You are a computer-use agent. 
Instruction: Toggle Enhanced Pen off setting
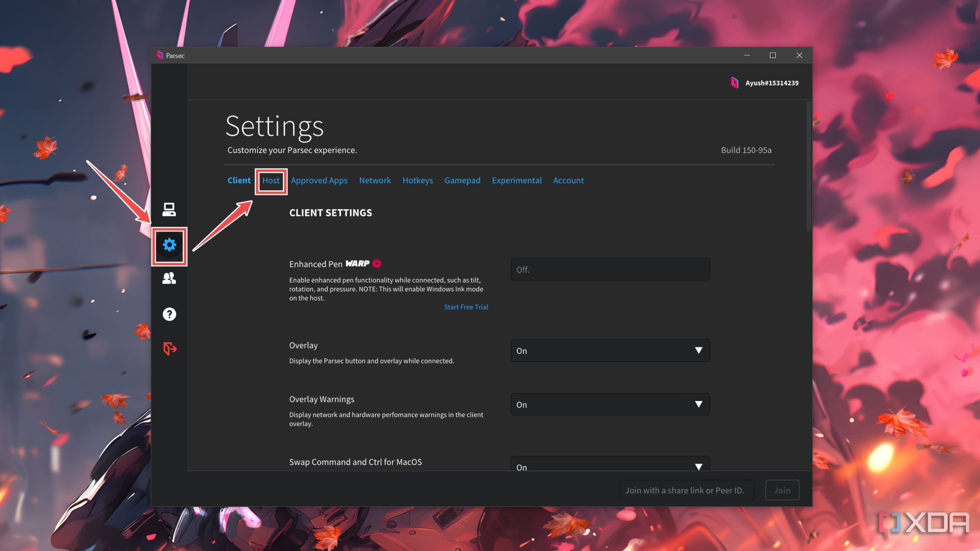(x=609, y=269)
